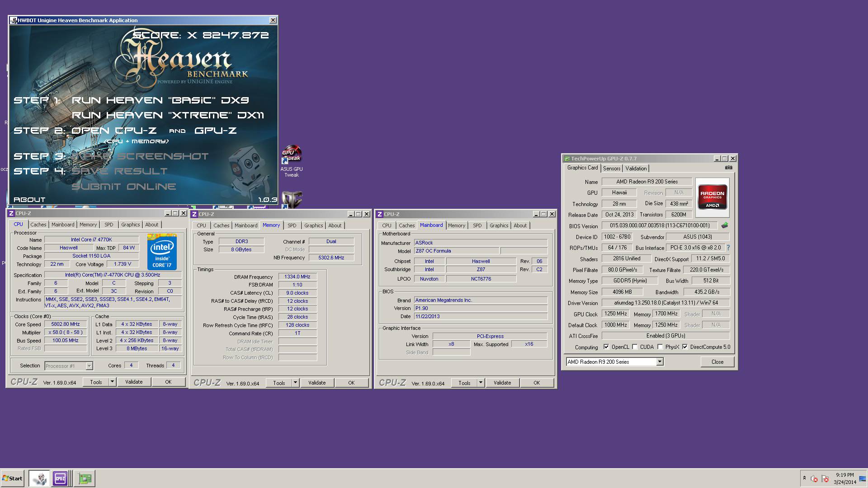Click the NB Frequency 5302.6 MHz value

[331, 258]
